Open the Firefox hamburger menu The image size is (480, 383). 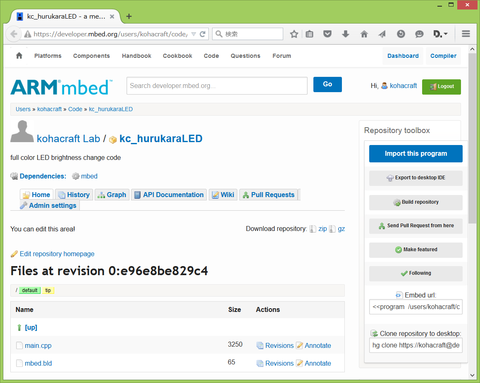466,34
